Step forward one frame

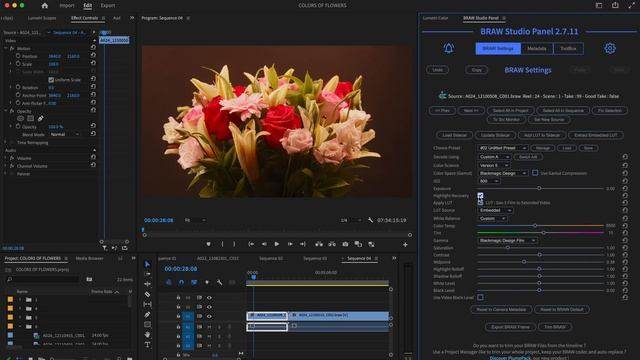290,244
